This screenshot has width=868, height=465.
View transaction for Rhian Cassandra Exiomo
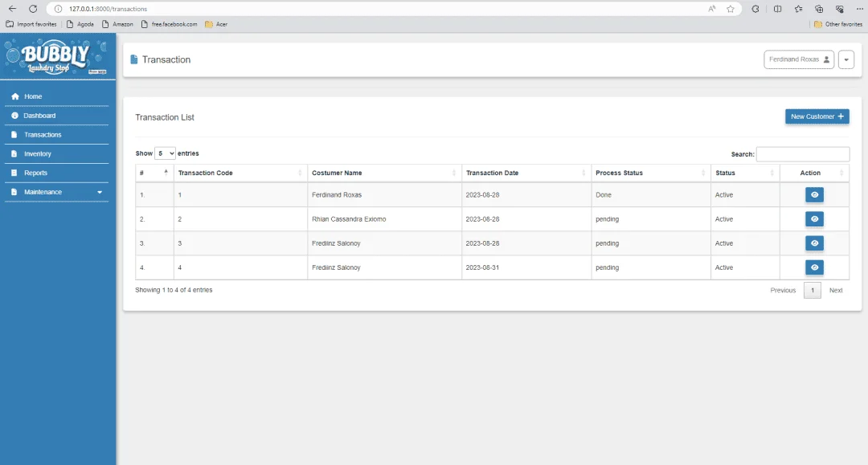[814, 219]
